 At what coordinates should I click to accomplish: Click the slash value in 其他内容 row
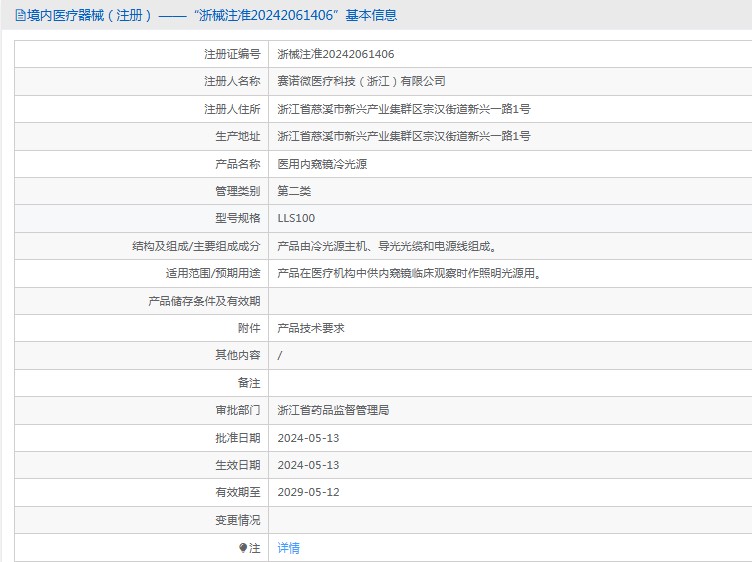pos(280,355)
